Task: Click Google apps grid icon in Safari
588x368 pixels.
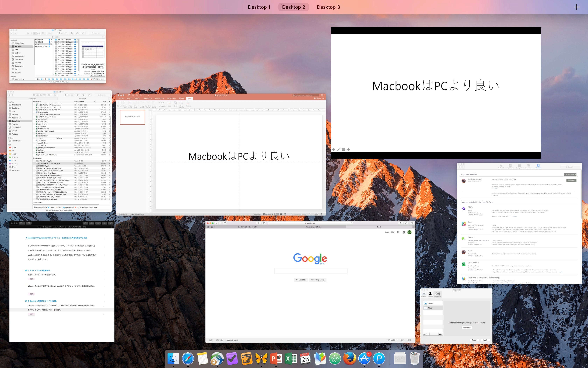Action: click(398, 232)
